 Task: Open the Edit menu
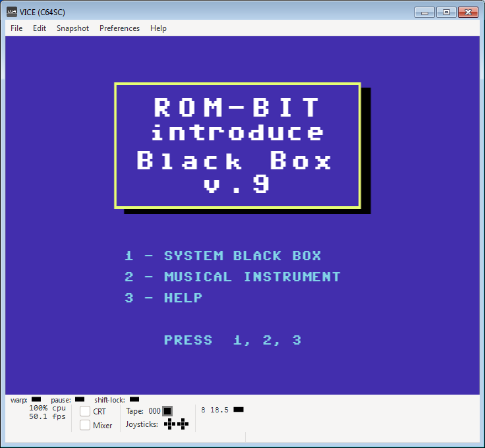40,28
